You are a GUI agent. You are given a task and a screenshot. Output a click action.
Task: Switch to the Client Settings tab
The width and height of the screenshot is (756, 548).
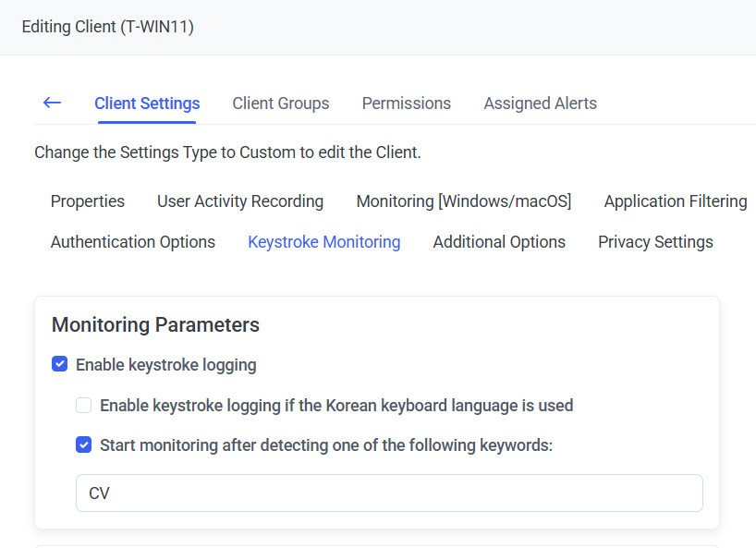pos(147,104)
